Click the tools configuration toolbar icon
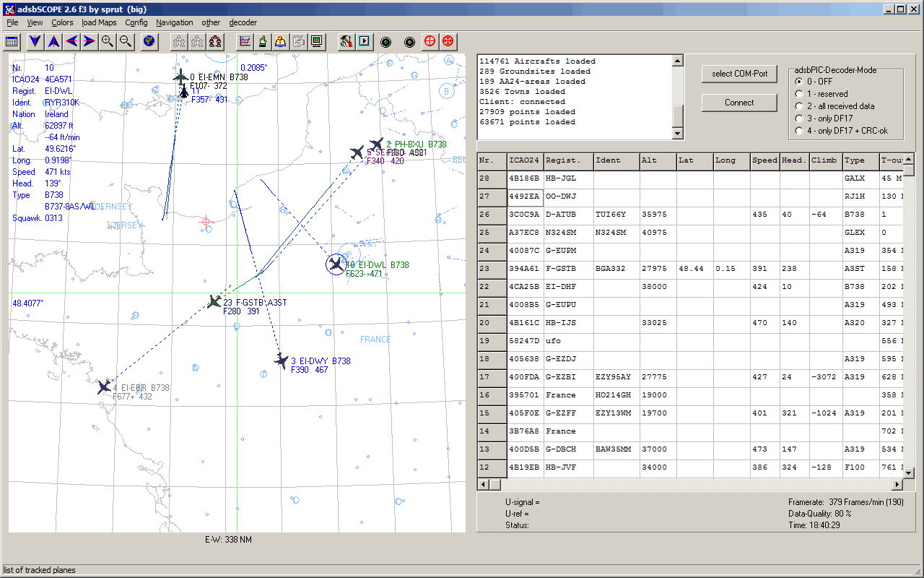This screenshot has width=924, height=578. [346, 41]
